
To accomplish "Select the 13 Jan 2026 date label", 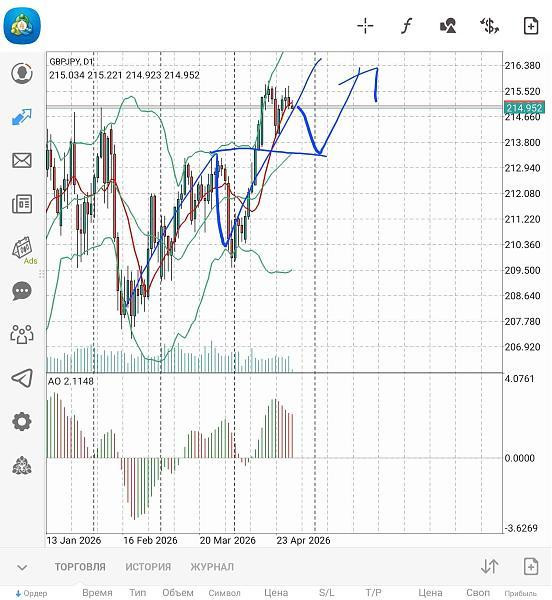I will 74,540.
